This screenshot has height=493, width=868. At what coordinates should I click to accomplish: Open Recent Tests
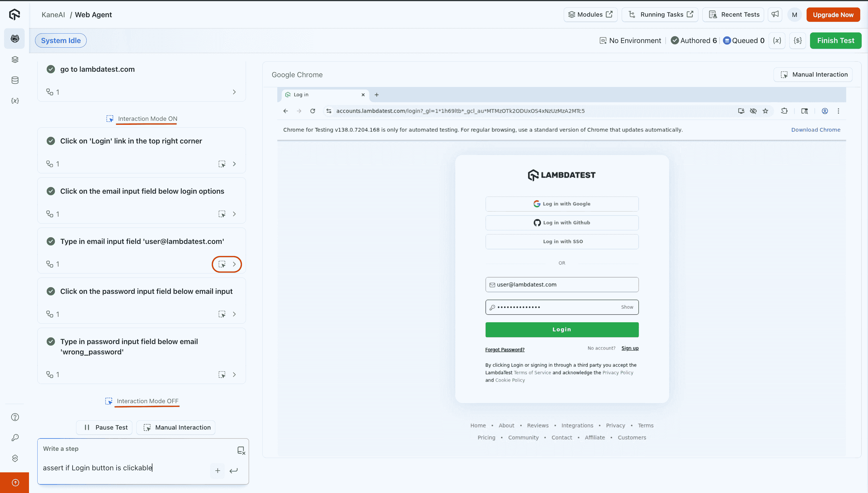(733, 15)
